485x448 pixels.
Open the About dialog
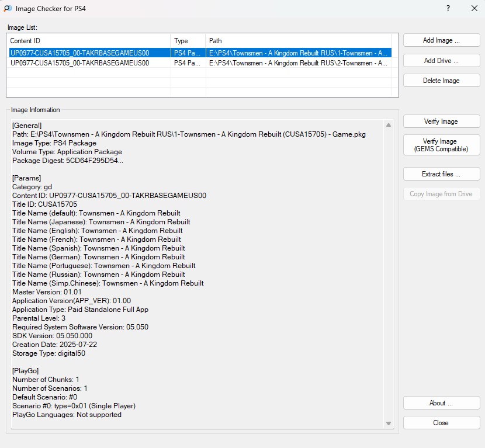point(441,403)
